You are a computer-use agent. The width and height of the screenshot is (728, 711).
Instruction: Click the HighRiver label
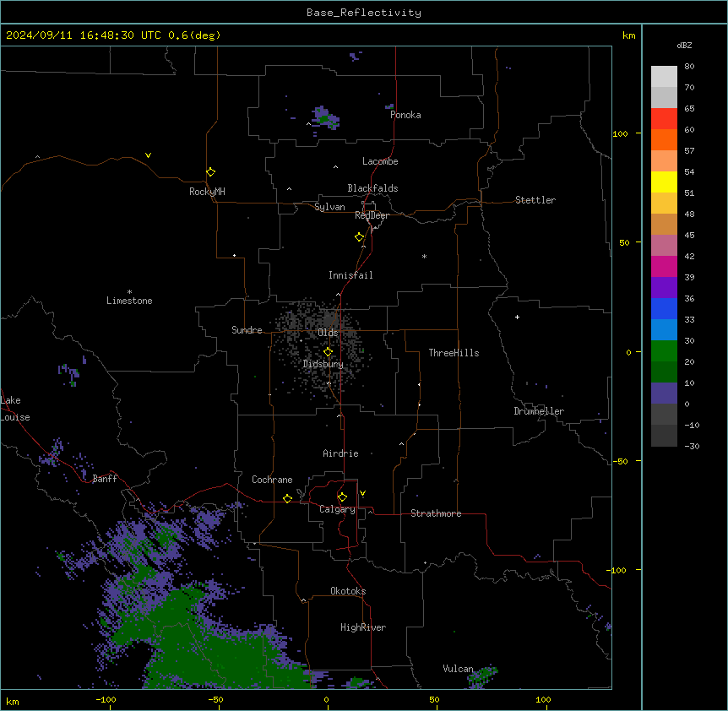click(x=363, y=627)
